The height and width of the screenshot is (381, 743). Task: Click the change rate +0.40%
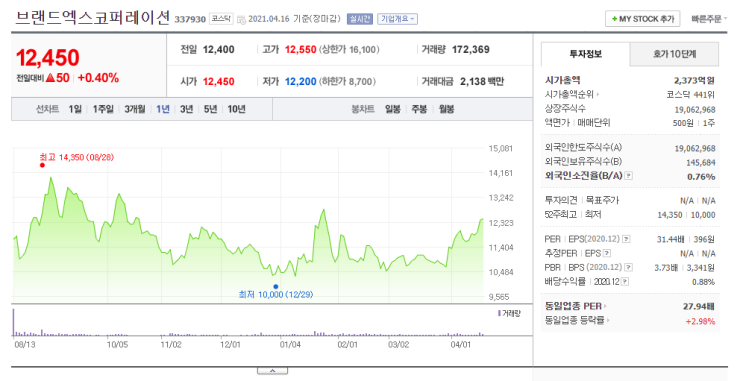click(98, 78)
